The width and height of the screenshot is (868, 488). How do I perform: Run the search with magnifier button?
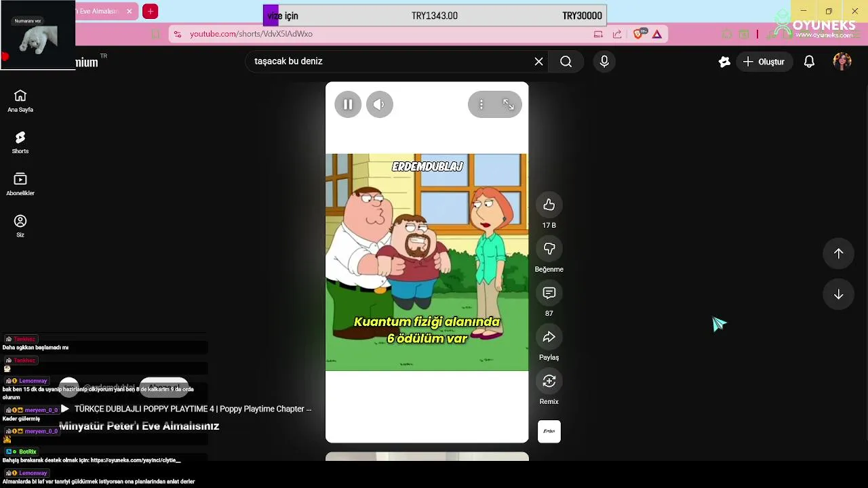pyautogui.click(x=566, y=62)
